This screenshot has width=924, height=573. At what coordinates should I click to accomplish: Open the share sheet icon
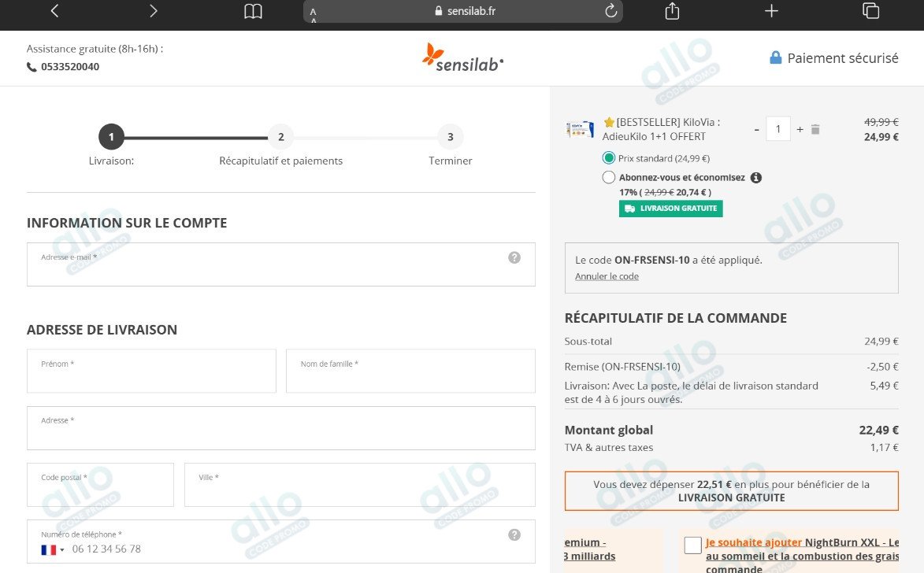click(673, 10)
